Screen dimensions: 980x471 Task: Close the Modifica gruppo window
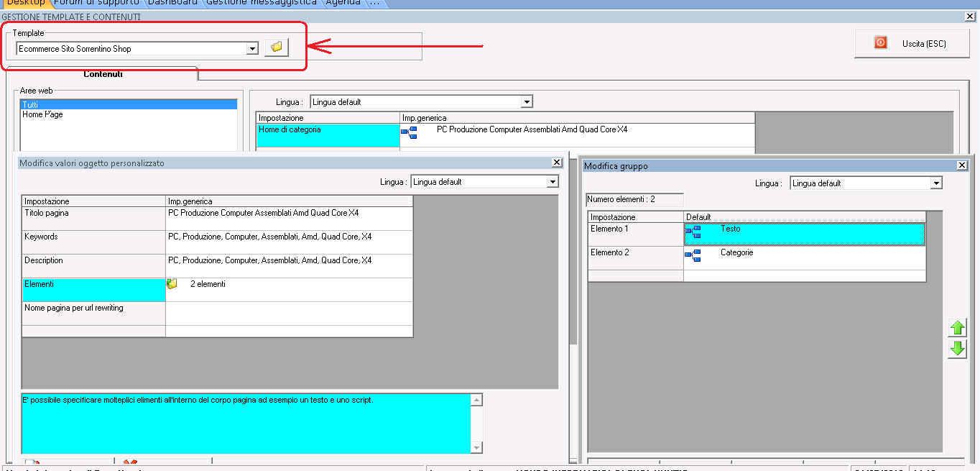(962, 165)
